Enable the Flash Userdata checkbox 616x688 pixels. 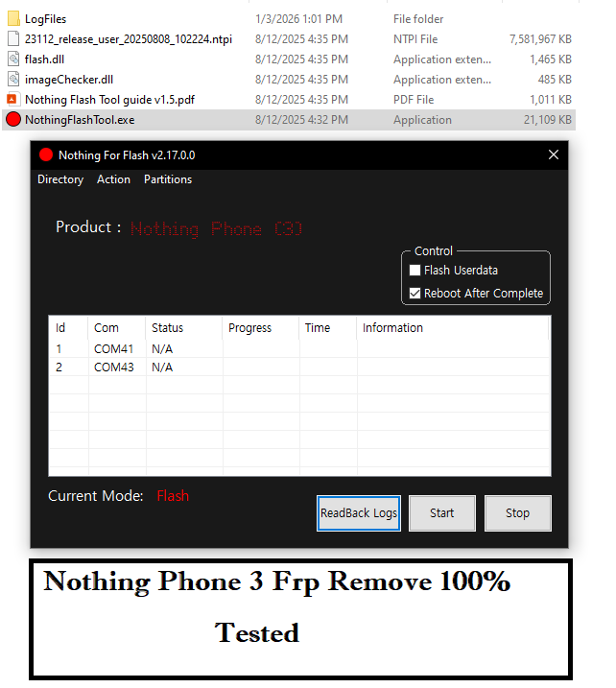415,270
